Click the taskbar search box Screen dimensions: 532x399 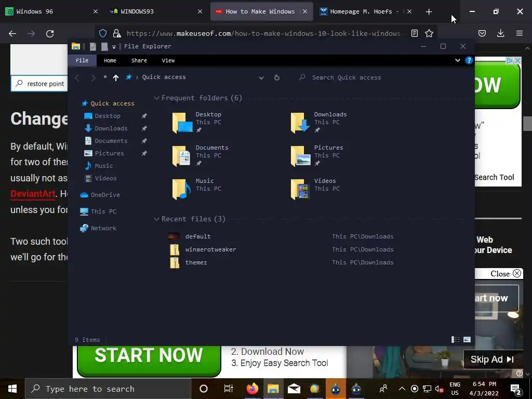(x=108, y=389)
